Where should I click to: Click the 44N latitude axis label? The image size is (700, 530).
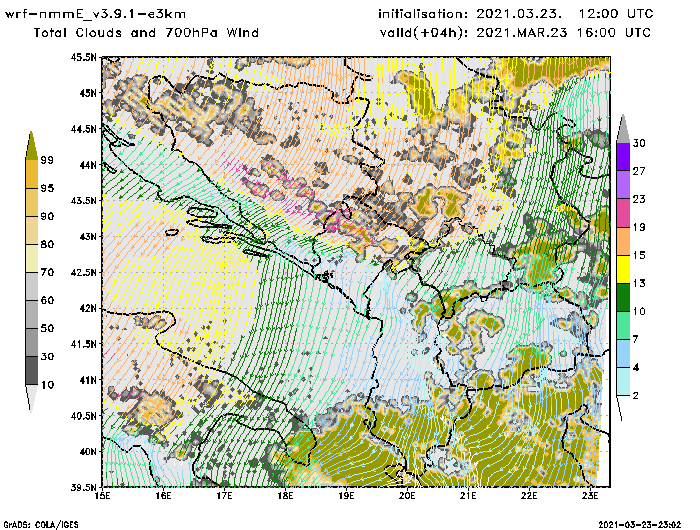pyautogui.click(x=88, y=165)
